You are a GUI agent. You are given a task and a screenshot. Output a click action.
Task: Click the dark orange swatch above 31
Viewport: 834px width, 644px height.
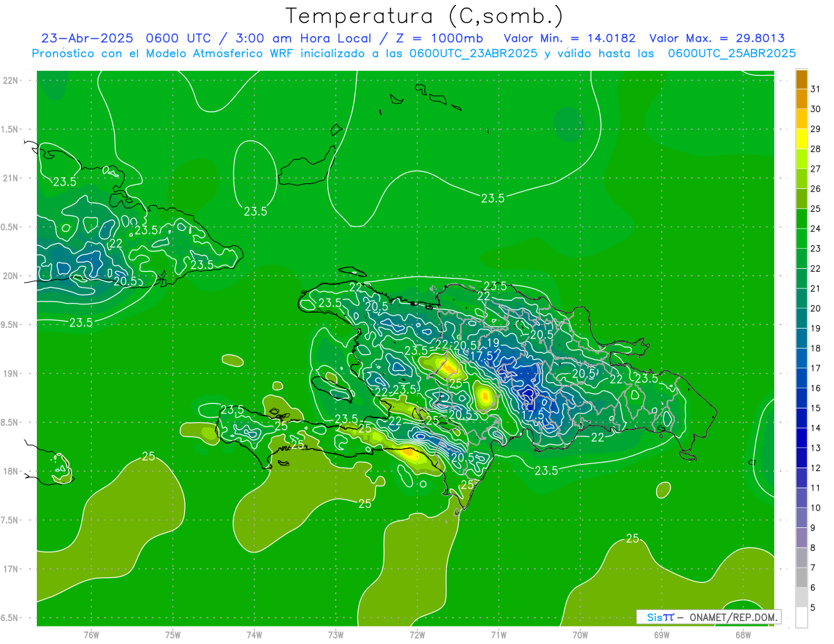coord(801,79)
